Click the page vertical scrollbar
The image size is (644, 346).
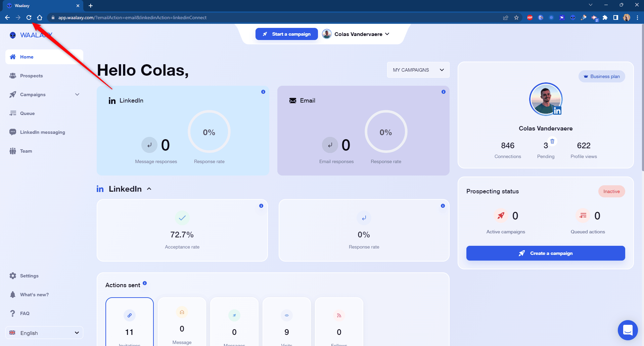click(x=642, y=98)
